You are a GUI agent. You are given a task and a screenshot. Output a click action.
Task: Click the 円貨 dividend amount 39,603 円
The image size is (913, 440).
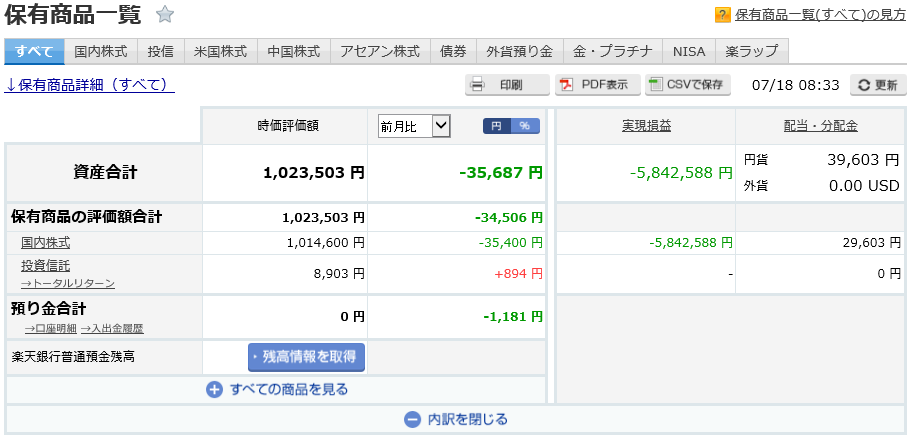863,160
